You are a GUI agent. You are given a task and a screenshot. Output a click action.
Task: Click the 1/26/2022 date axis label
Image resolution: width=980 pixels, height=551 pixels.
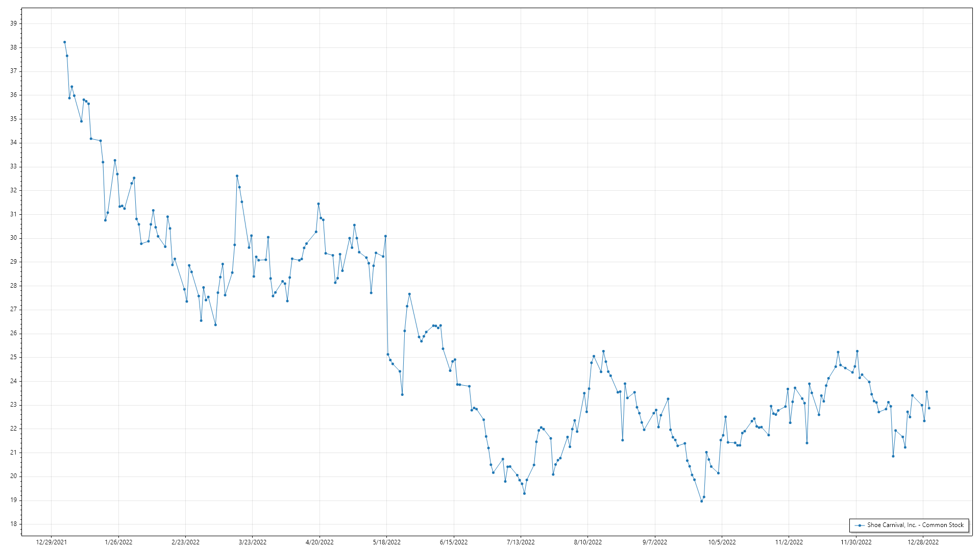[x=118, y=542]
